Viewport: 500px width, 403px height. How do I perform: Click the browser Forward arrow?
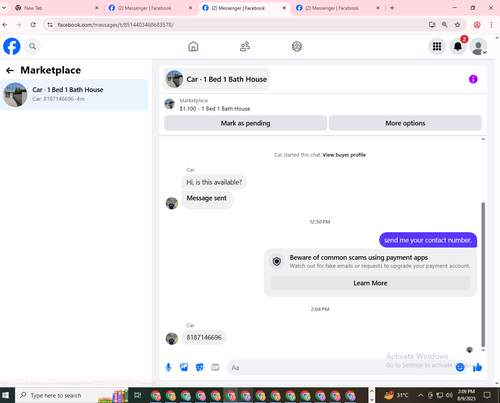tap(19, 25)
